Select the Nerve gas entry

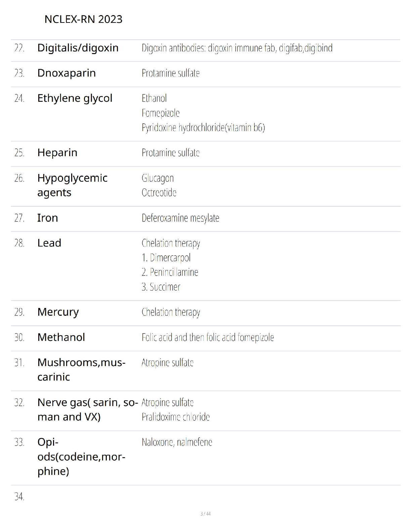[x=88, y=409]
